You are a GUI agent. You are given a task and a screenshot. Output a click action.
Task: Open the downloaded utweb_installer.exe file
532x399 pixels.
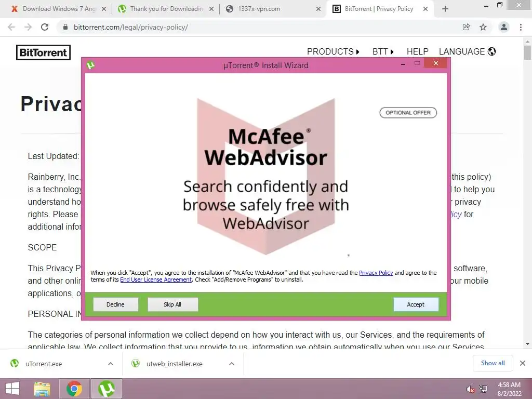175,364
